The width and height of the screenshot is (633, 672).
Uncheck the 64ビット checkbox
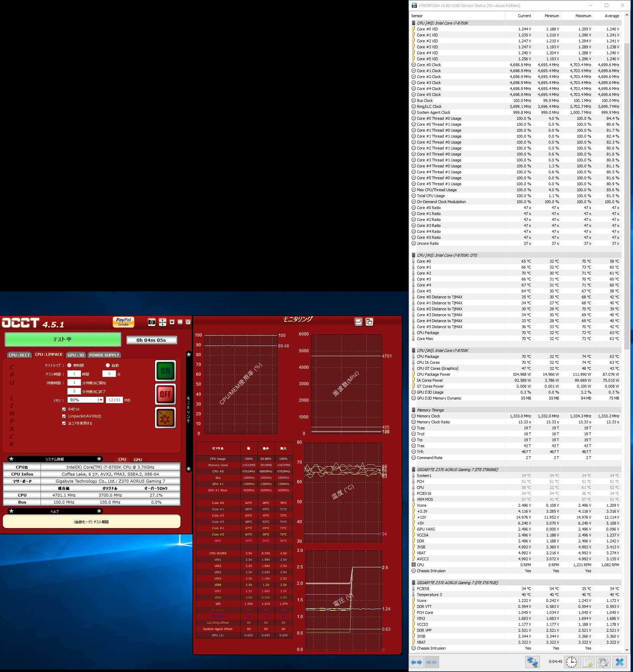64,409
